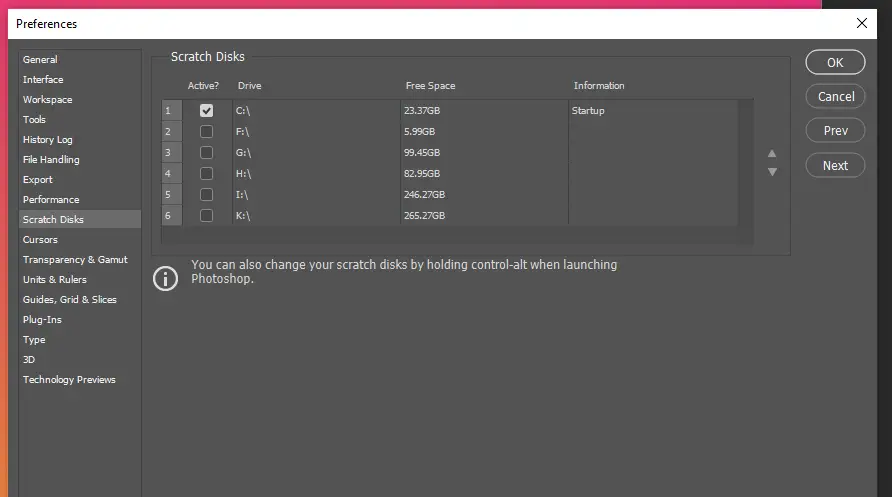
Task: Move selected scratch disk down with arrow
Action: (x=772, y=172)
